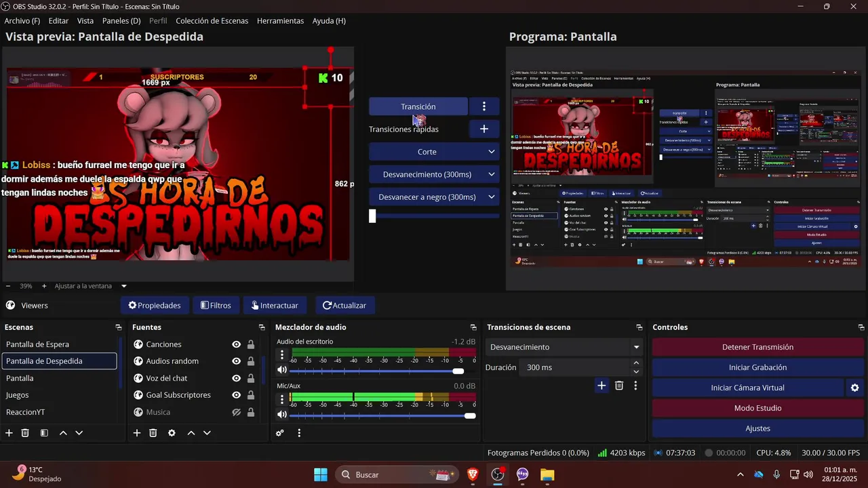The width and height of the screenshot is (868, 488).
Task: Toggle visibility of Voz del chat source
Action: pyautogui.click(x=237, y=378)
